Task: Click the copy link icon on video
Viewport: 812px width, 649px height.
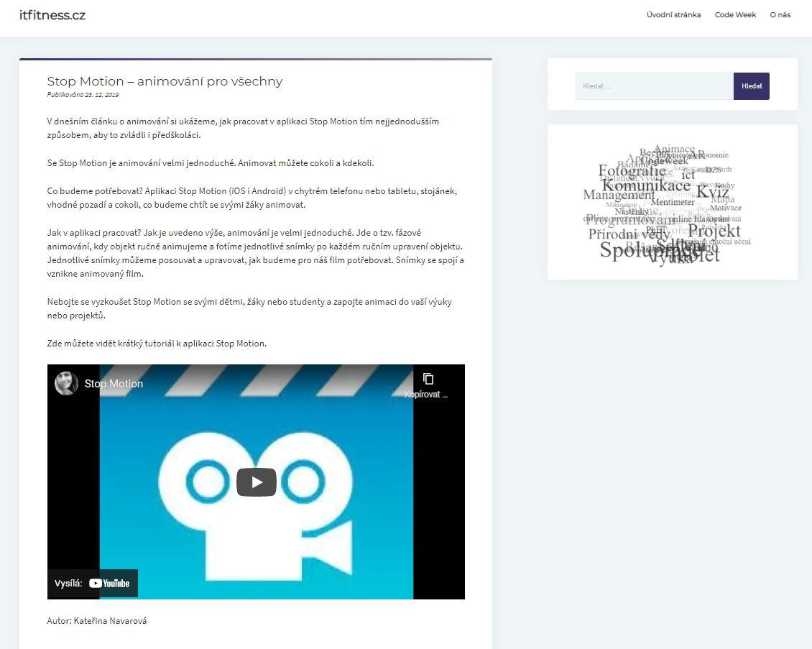Action: pos(428,379)
